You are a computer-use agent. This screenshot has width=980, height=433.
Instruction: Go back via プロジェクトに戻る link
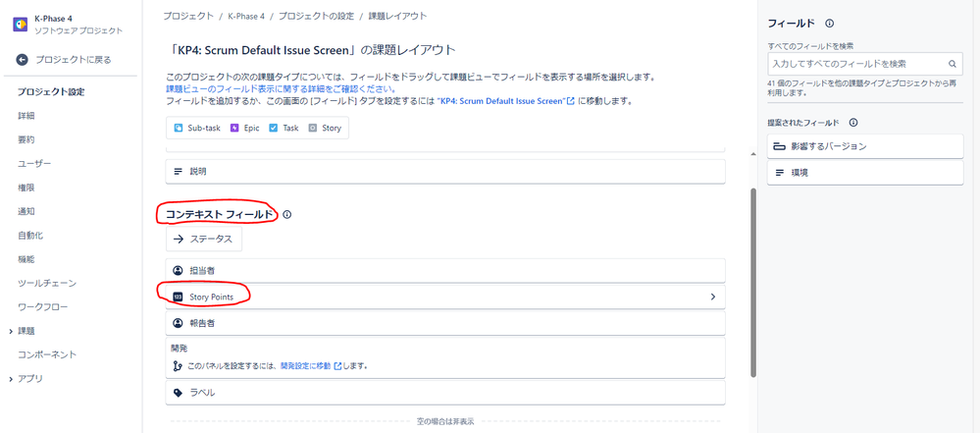74,60
